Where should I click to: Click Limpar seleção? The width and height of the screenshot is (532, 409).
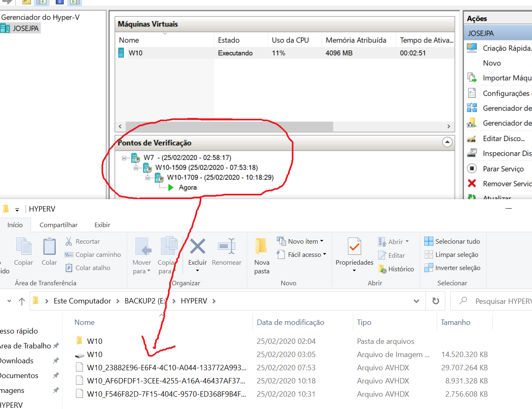(x=451, y=254)
